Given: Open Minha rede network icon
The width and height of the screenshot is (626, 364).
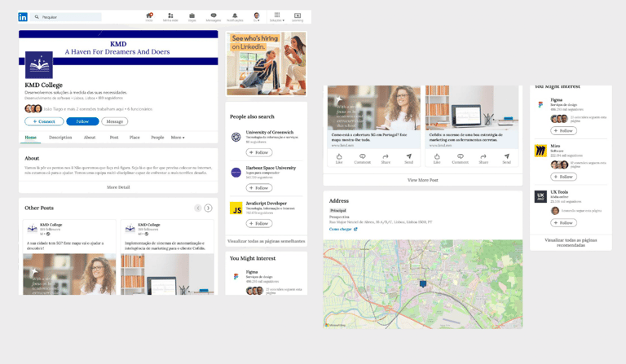Looking at the screenshot, I should coord(170,17).
